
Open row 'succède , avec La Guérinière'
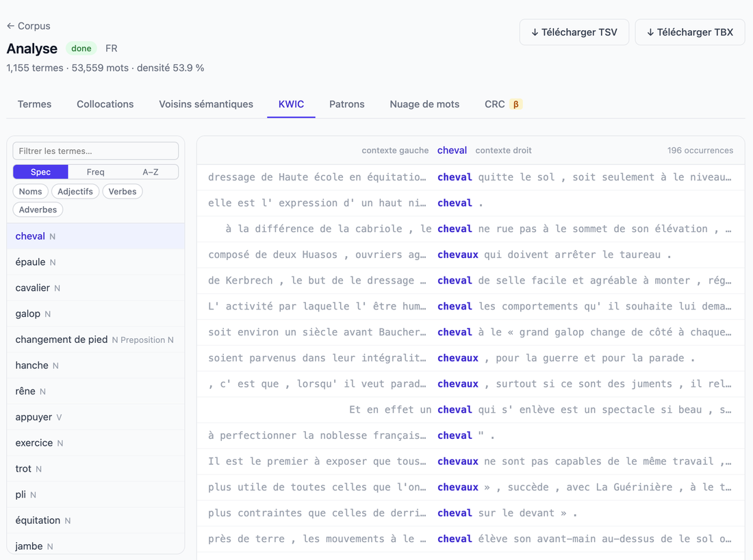[x=471, y=487]
